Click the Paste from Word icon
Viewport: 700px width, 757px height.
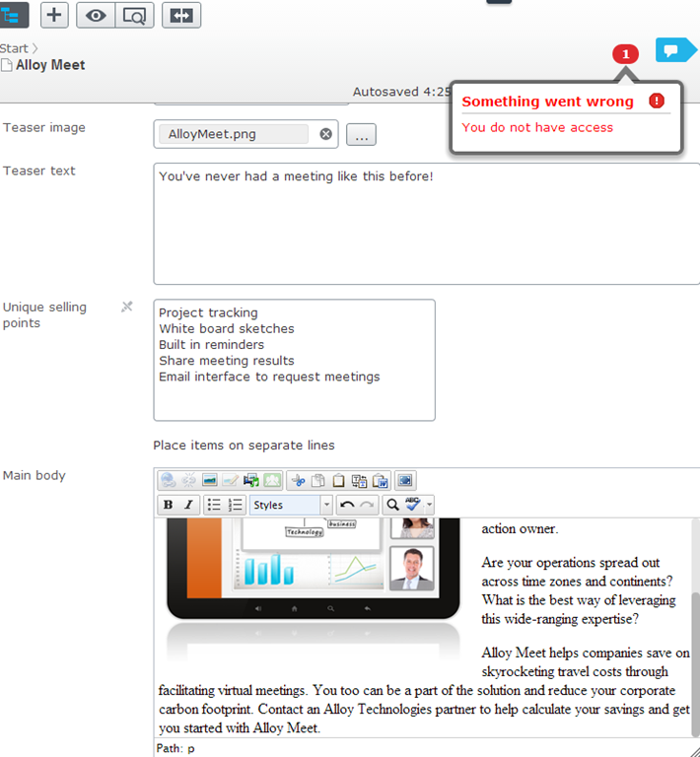380,481
